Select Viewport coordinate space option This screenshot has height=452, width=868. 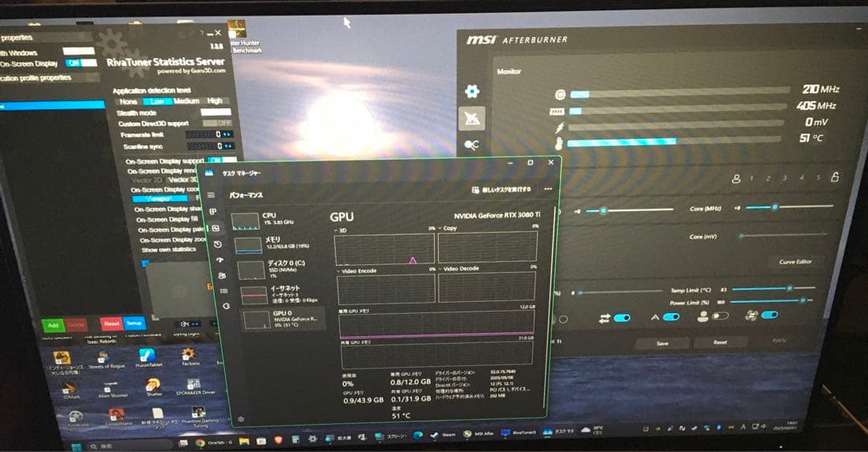(x=159, y=198)
